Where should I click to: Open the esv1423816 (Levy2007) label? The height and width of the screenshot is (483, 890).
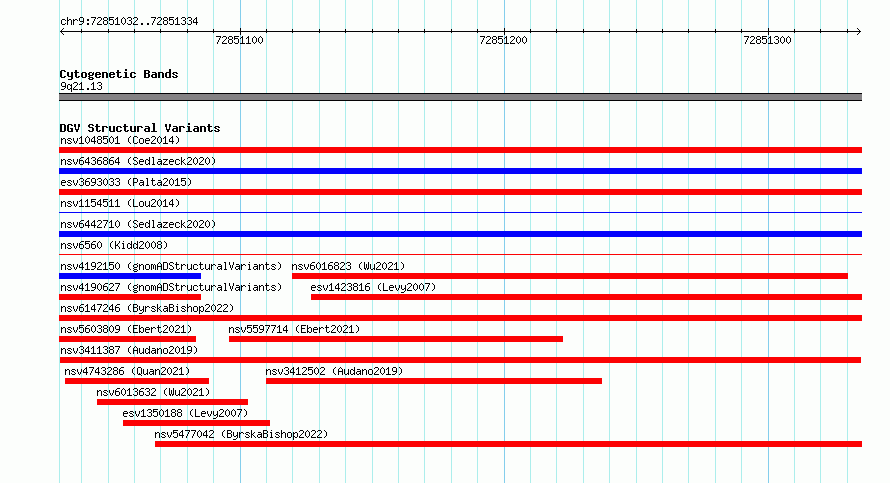(x=373, y=287)
